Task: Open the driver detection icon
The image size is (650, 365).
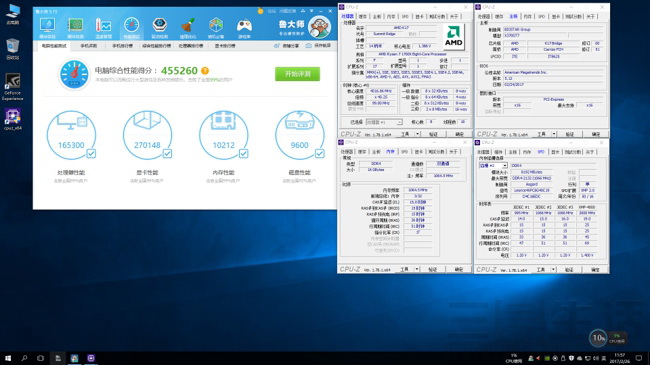Action: click(x=160, y=25)
